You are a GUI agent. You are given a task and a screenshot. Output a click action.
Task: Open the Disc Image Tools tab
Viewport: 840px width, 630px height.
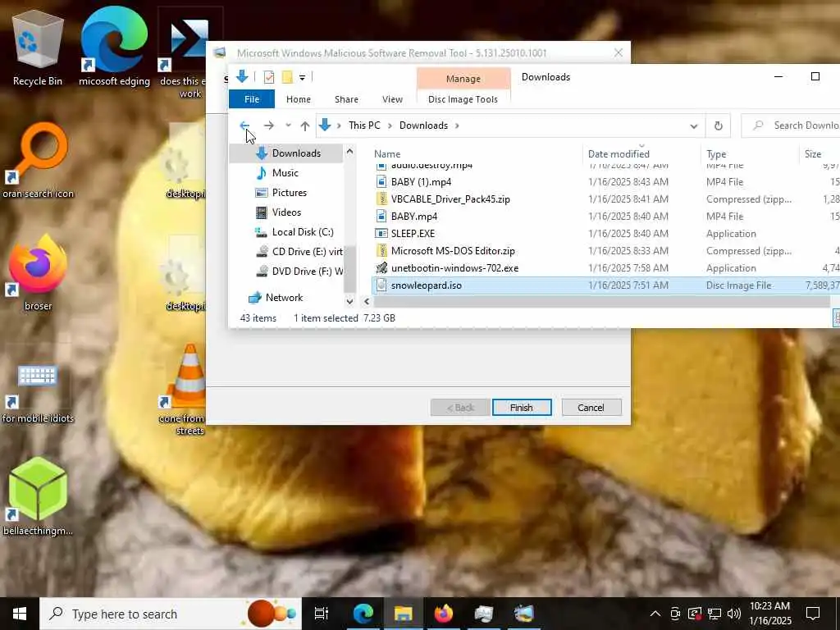(463, 99)
